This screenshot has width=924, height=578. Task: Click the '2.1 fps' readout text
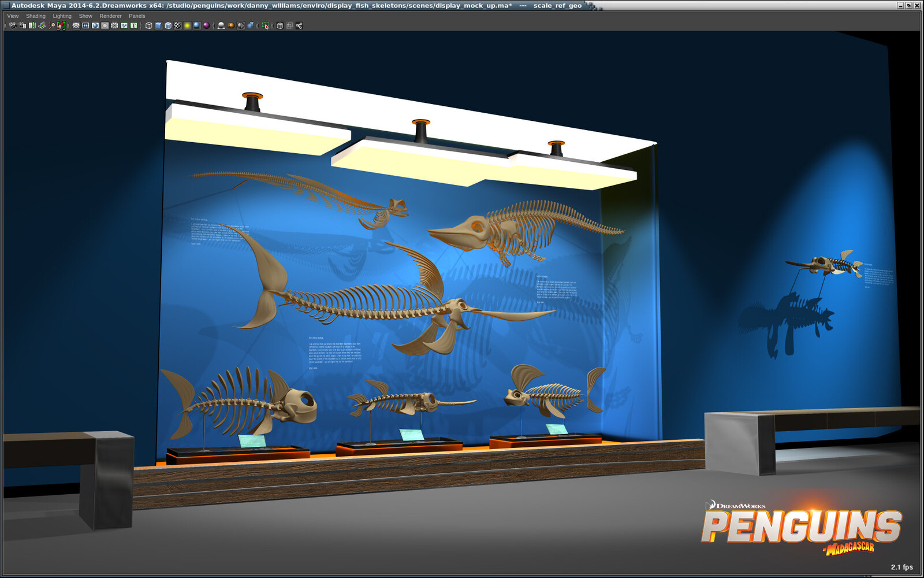(x=901, y=567)
